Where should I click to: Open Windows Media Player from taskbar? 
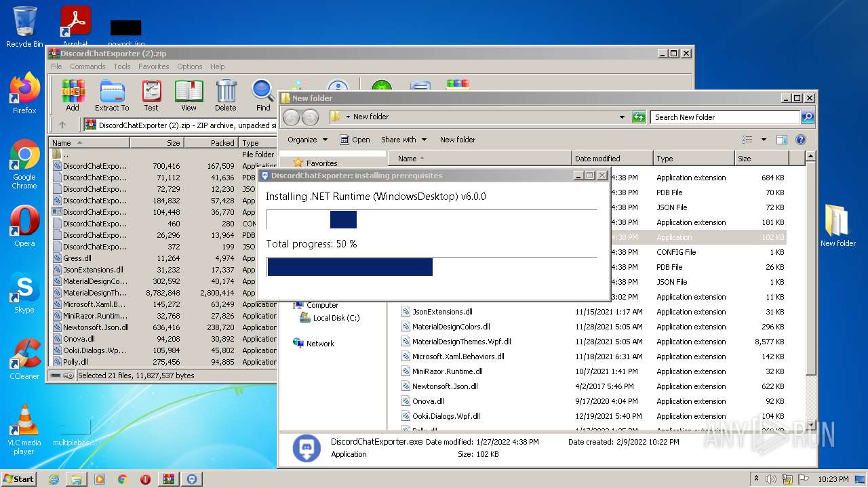click(100, 479)
